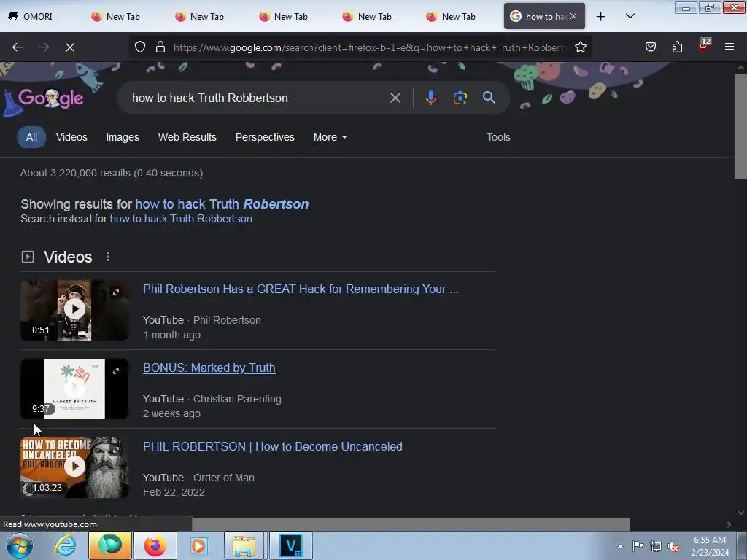747x560 pixels.
Task: Open 'Phil Robertson Has a GREAT Hack' video
Action: coord(301,289)
